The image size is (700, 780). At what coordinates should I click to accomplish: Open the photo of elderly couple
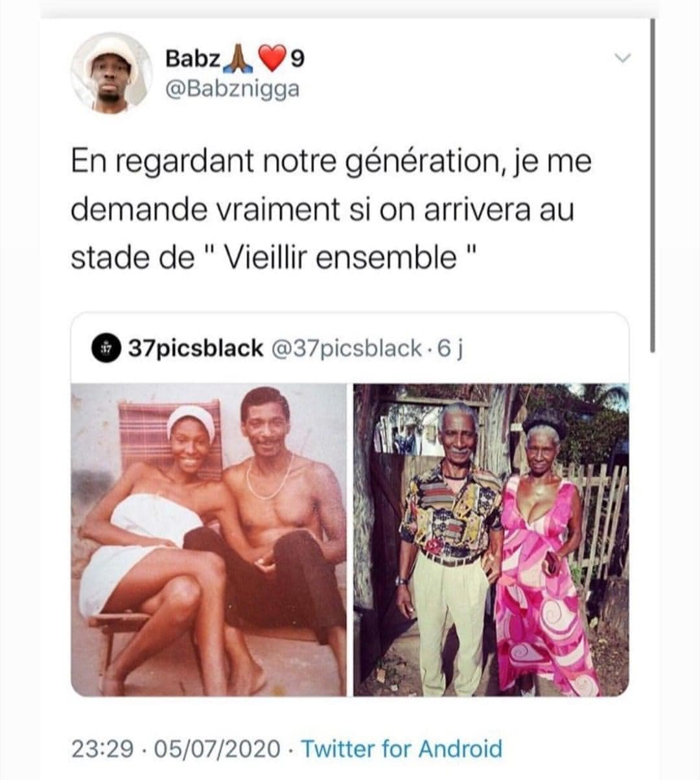491,540
